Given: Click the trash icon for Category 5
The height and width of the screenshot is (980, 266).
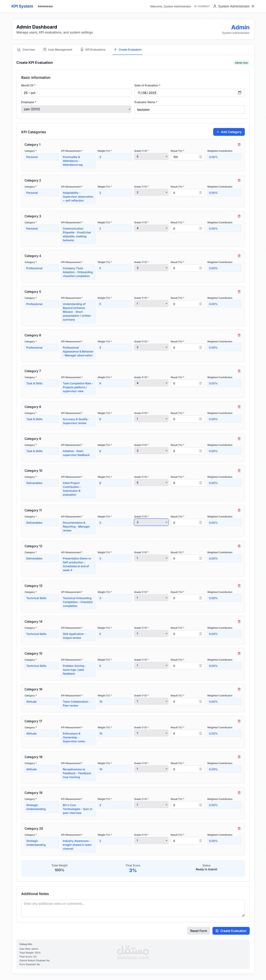Looking at the screenshot, I should [x=239, y=292].
